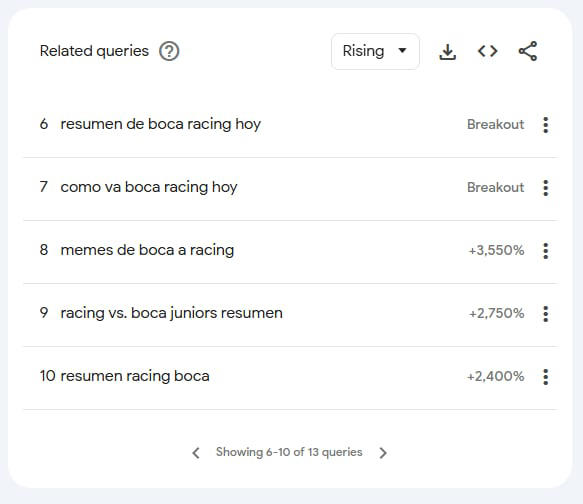Image resolution: width=583 pixels, height=504 pixels.
Task: Open more options for 'racing vs. boca juniors resumen'
Action: 545,314
